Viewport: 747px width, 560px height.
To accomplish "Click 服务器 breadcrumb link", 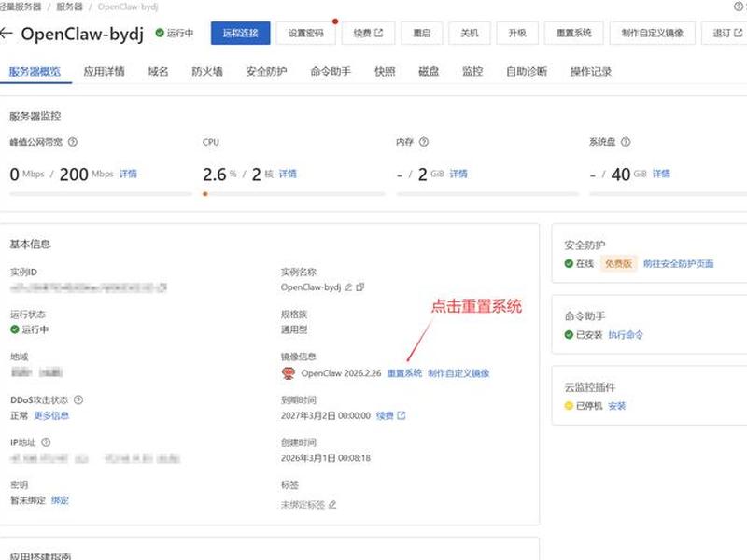I will pyautogui.click(x=69, y=7).
